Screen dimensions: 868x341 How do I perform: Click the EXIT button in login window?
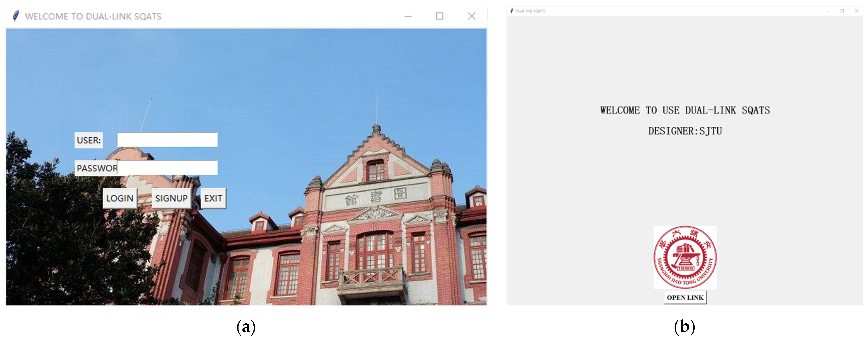(x=213, y=198)
